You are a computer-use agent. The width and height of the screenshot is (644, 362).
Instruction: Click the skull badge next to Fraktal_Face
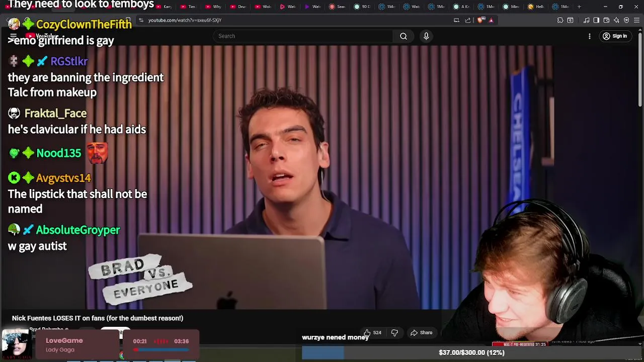pyautogui.click(x=14, y=113)
